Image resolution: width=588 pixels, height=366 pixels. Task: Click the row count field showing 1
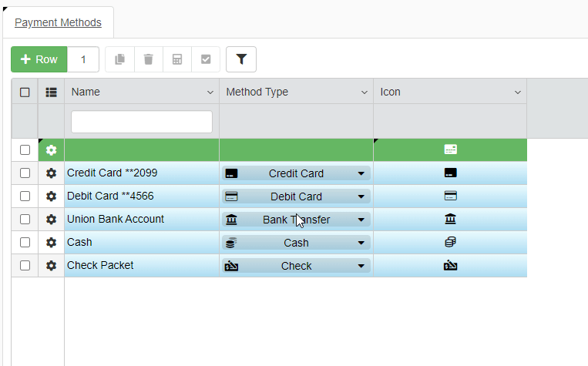[83, 59]
